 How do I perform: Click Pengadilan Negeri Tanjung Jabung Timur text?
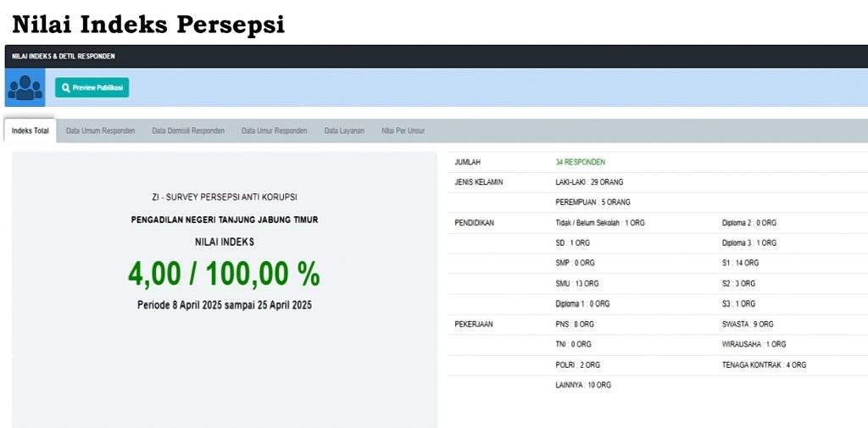224,220
